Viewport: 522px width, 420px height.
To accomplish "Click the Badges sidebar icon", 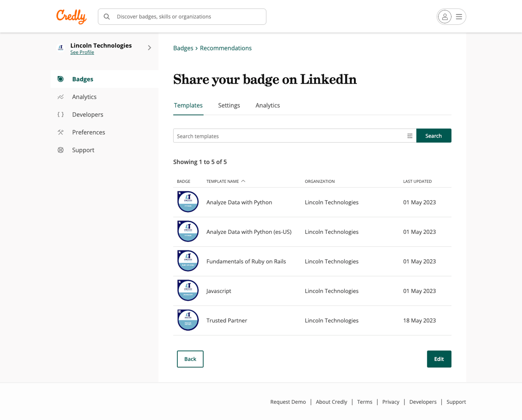I will 61,79.
